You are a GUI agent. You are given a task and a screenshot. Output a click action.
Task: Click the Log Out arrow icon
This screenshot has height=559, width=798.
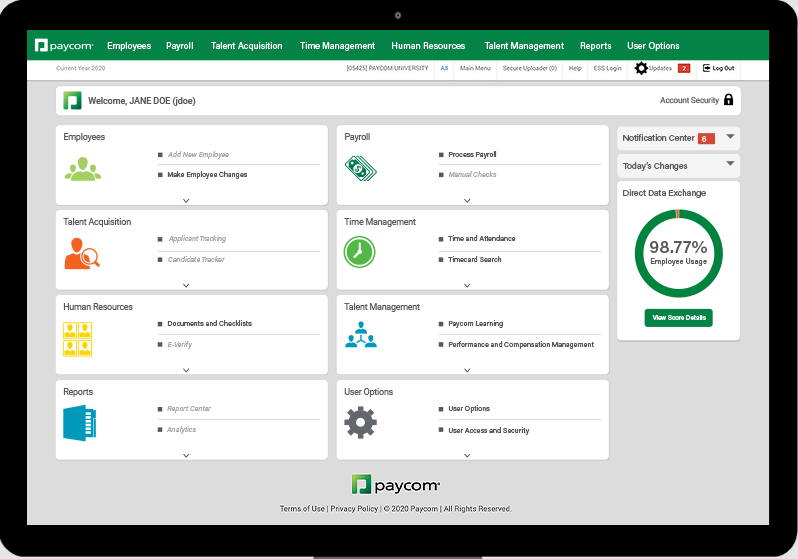tap(706, 68)
